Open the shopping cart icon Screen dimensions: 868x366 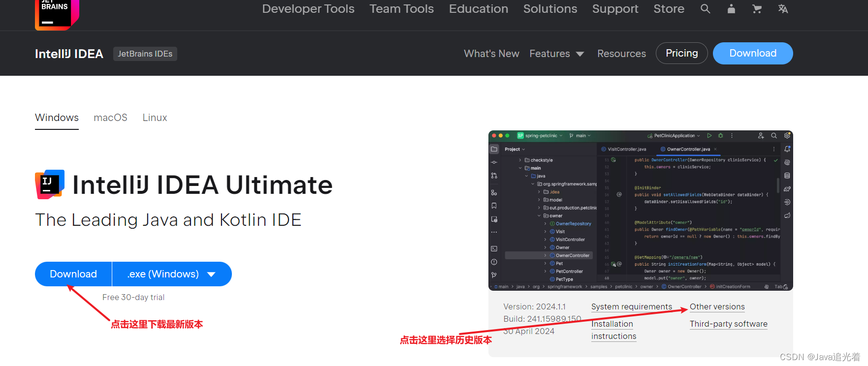click(757, 9)
